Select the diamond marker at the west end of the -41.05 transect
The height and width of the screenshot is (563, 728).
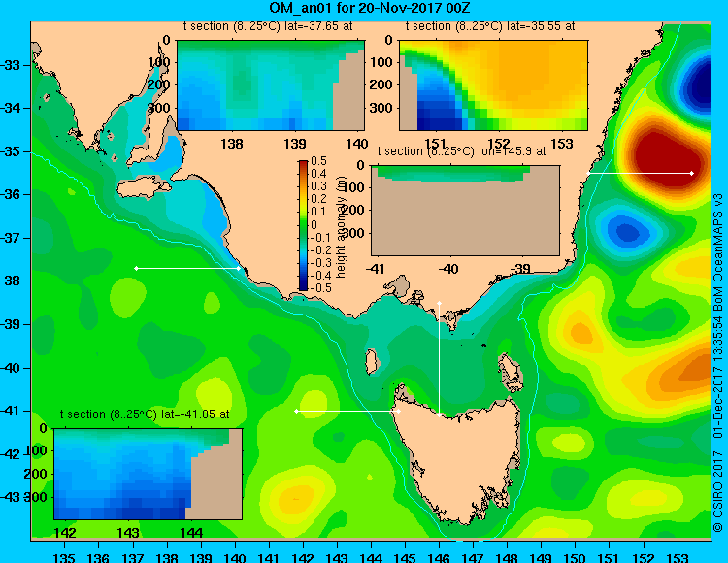pos(297,412)
